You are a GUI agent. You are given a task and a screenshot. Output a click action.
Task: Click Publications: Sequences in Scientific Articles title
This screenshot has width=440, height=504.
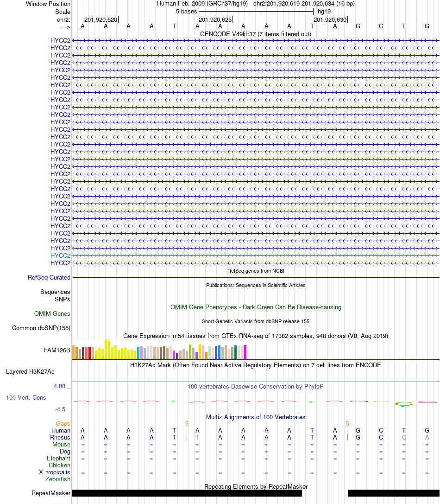256,286
